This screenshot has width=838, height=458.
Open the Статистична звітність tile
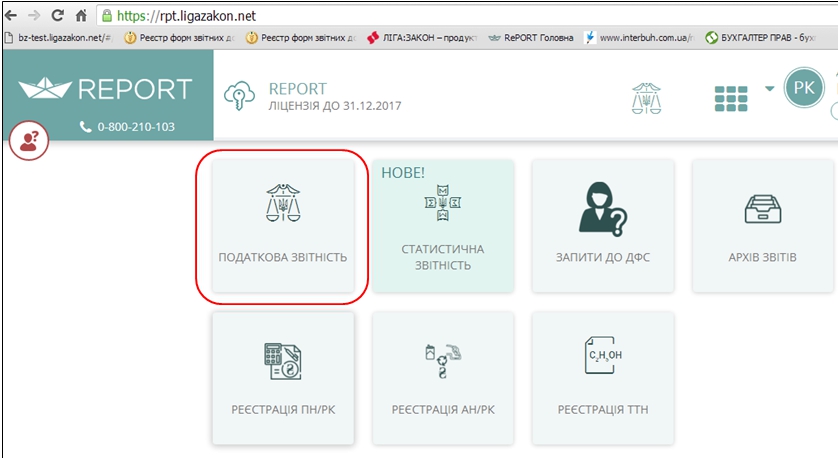click(443, 226)
